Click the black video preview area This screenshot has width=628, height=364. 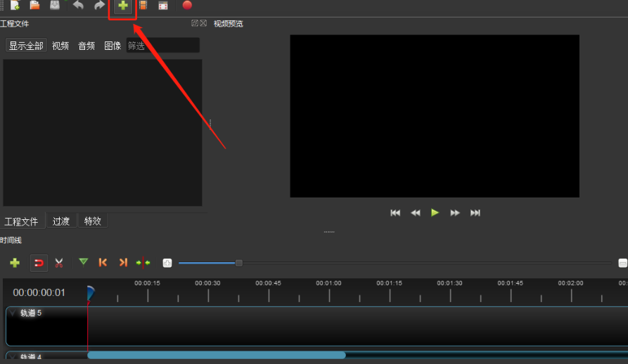pyautogui.click(x=435, y=116)
